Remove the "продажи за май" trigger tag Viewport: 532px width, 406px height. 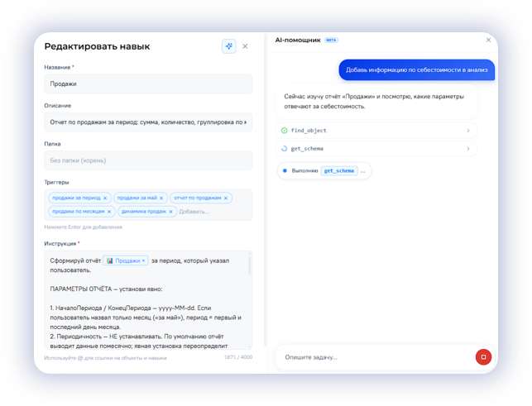pyautogui.click(x=161, y=198)
